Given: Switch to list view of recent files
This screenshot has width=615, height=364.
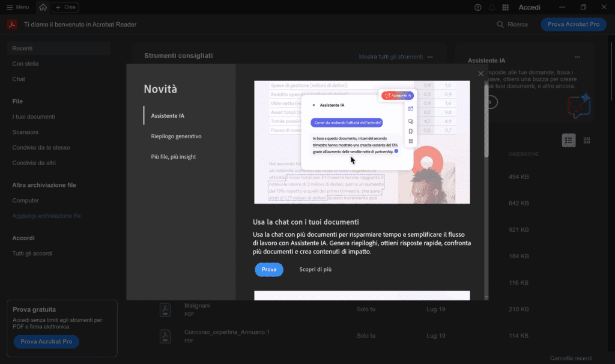Looking at the screenshot, I should tap(568, 140).
